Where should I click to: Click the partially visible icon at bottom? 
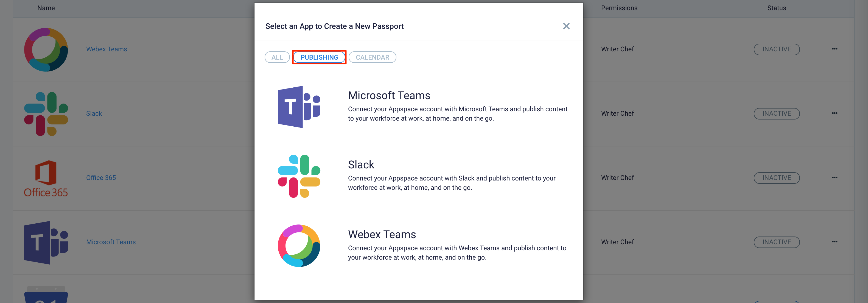coord(45,294)
